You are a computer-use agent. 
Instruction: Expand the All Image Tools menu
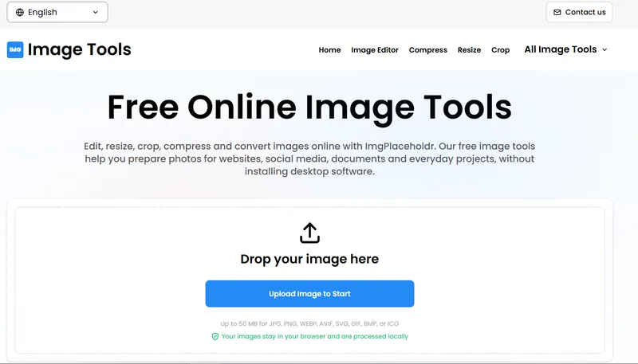click(x=565, y=49)
